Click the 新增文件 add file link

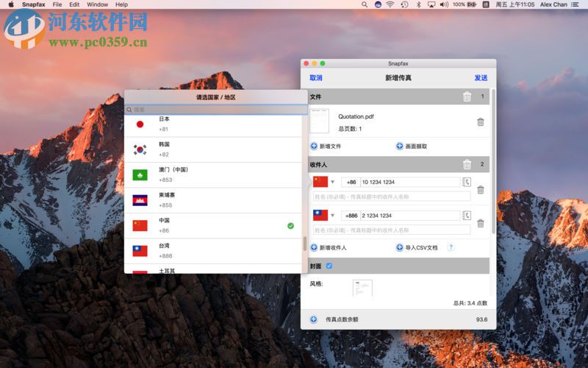point(330,146)
